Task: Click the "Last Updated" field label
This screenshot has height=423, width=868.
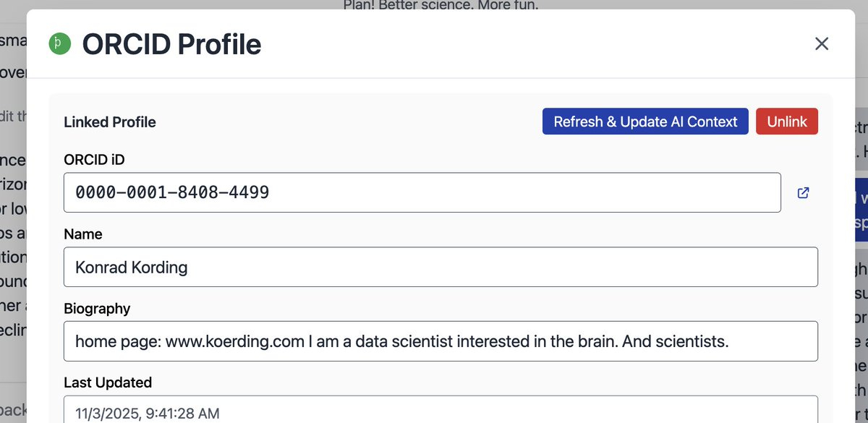Action: (108, 383)
